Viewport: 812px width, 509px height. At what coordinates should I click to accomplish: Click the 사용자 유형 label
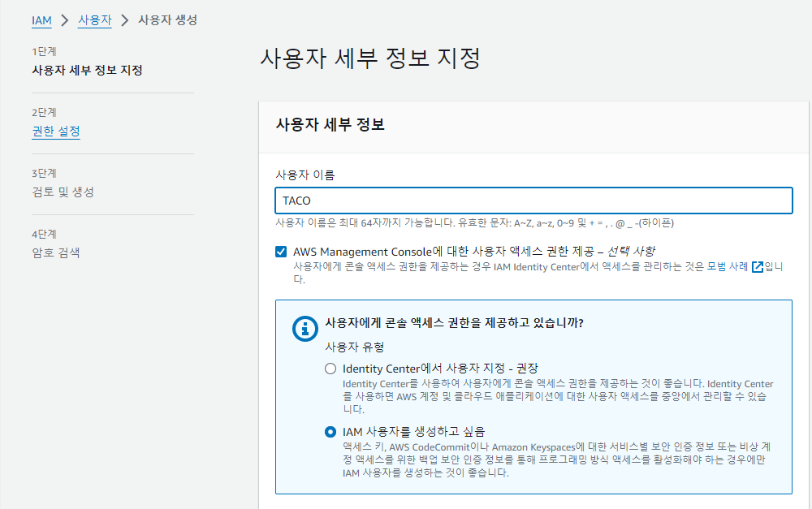tap(355, 347)
